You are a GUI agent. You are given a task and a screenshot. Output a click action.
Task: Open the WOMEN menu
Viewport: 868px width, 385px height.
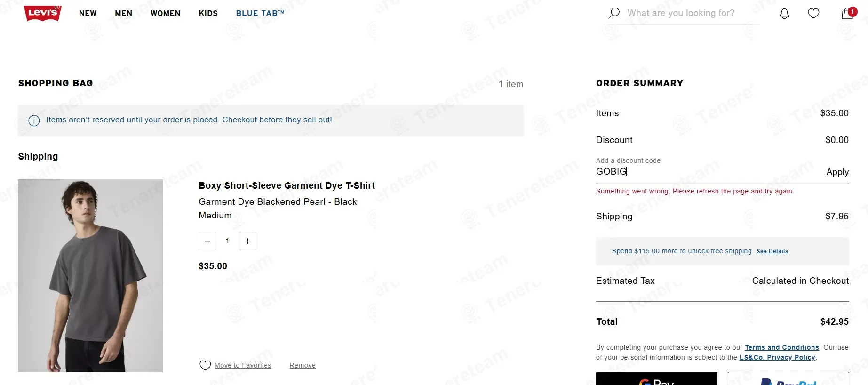[x=166, y=13]
